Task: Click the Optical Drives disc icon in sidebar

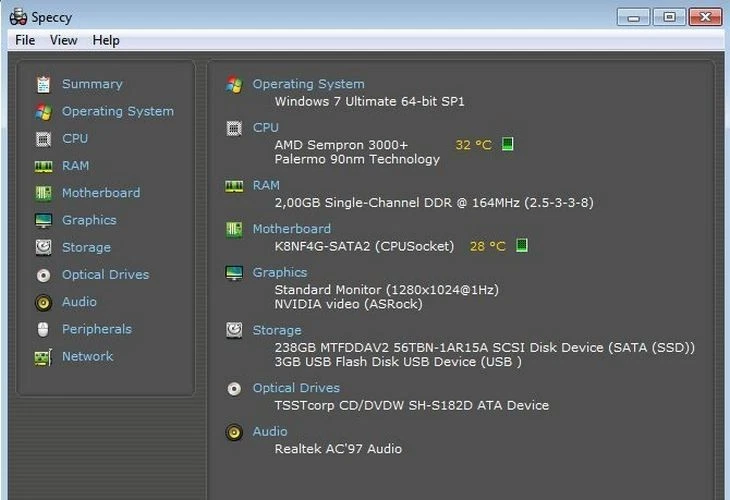Action: [x=43, y=275]
